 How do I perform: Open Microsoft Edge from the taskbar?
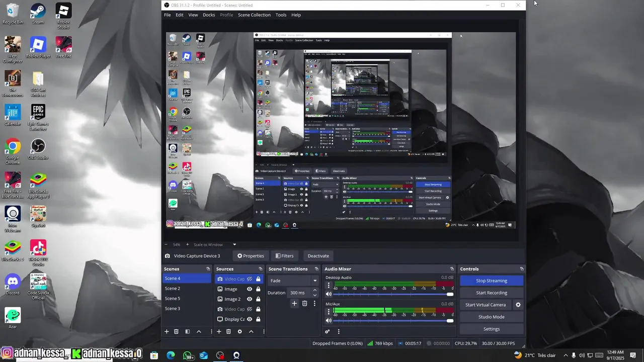coord(171,355)
